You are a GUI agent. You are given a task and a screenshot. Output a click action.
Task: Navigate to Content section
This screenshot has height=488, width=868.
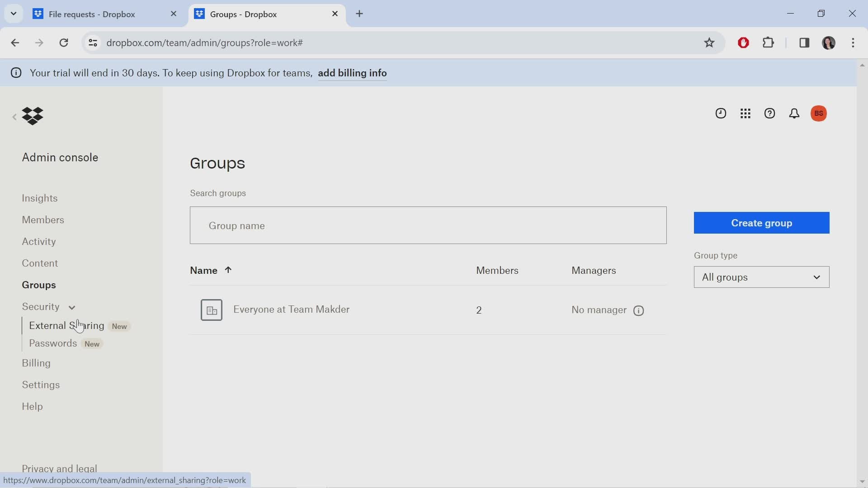coord(40,263)
